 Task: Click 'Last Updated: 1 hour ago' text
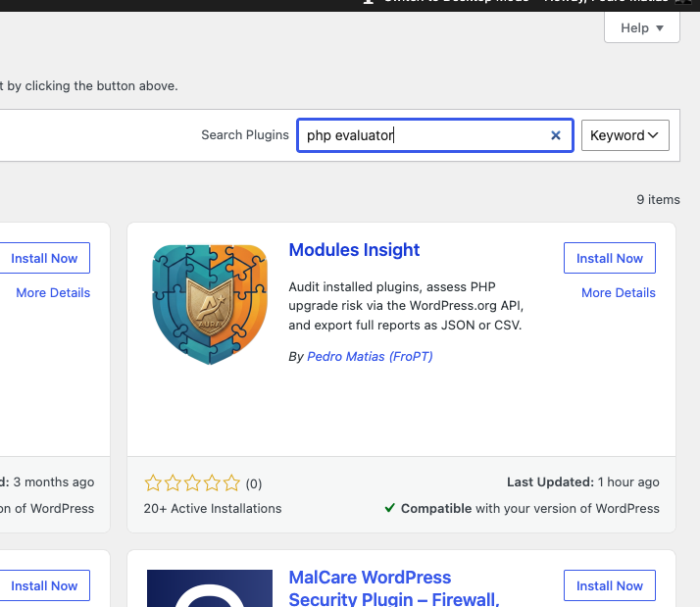pos(583,481)
